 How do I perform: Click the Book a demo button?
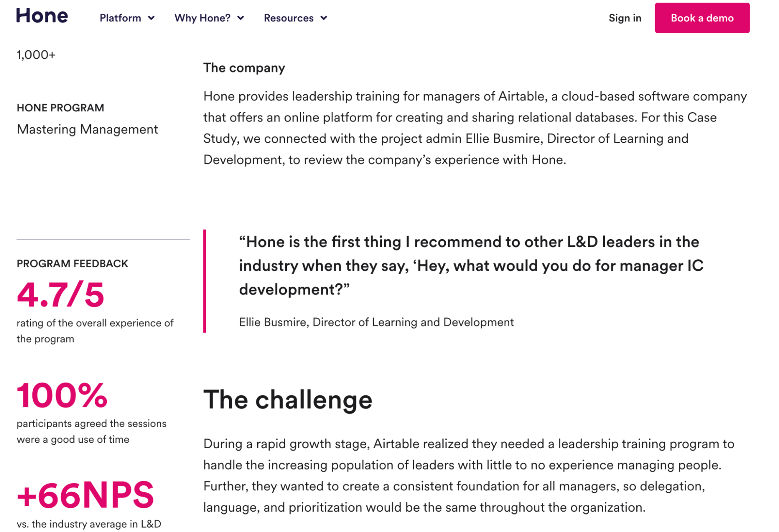pyautogui.click(x=701, y=18)
